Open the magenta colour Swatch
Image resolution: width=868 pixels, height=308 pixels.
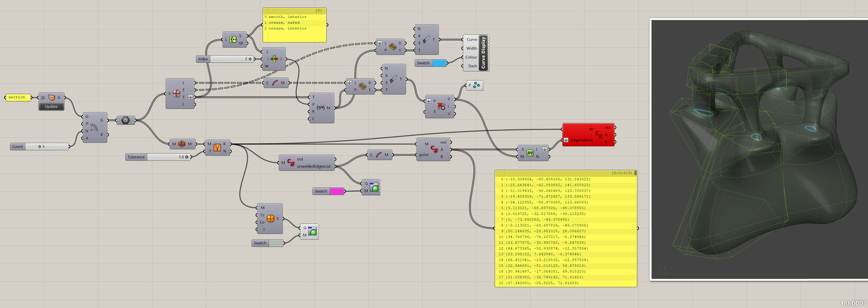click(x=337, y=191)
